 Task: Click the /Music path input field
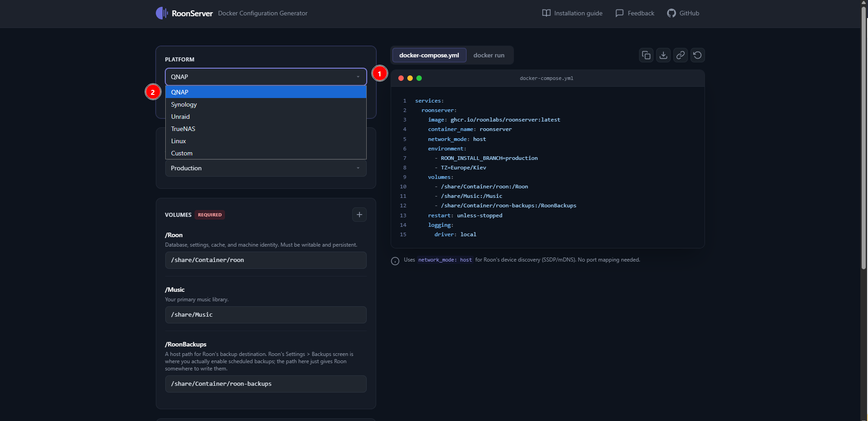[x=266, y=315]
